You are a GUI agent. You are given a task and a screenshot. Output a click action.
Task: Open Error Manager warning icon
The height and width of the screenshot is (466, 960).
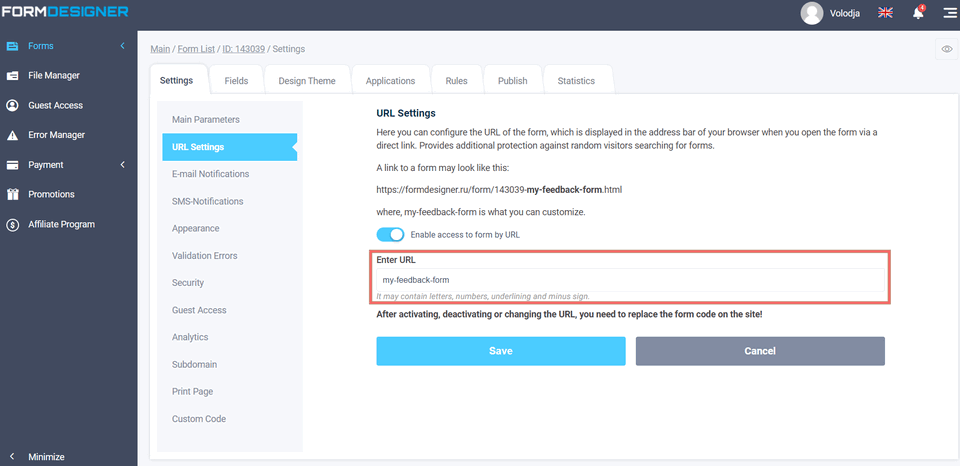pos(12,135)
